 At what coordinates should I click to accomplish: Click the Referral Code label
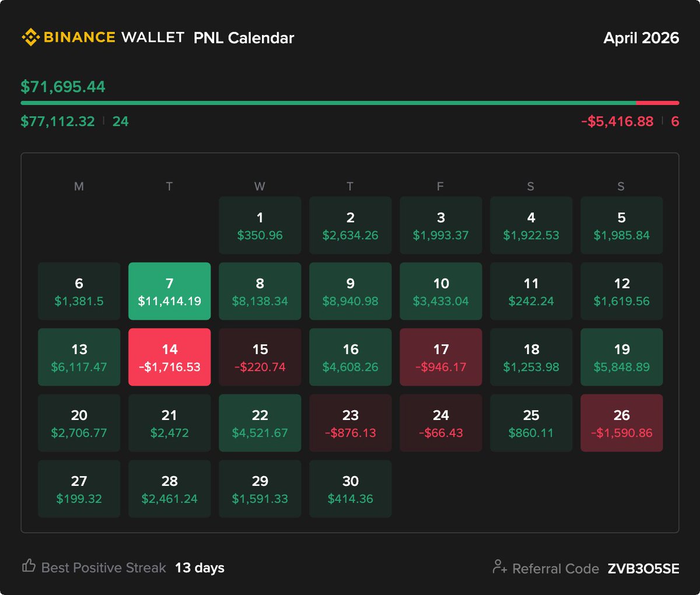point(555,569)
